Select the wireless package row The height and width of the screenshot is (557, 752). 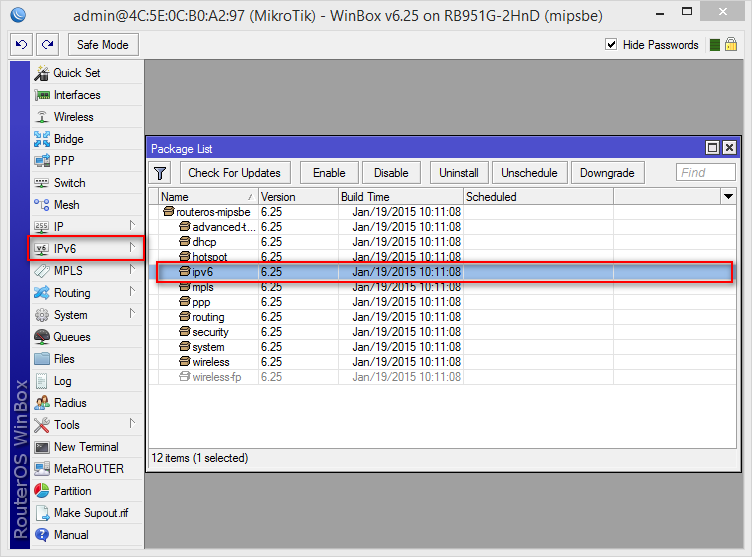(442, 362)
